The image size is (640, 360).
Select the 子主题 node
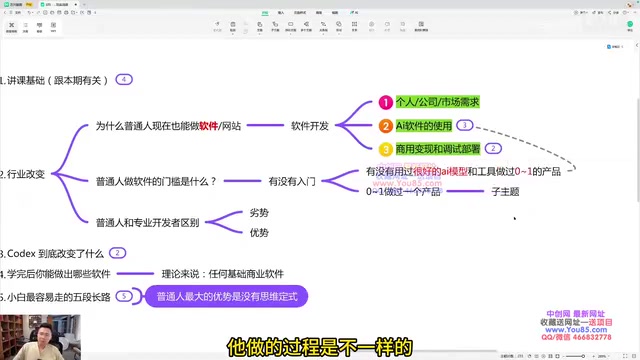pyautogui.click(x=505, y=191)
